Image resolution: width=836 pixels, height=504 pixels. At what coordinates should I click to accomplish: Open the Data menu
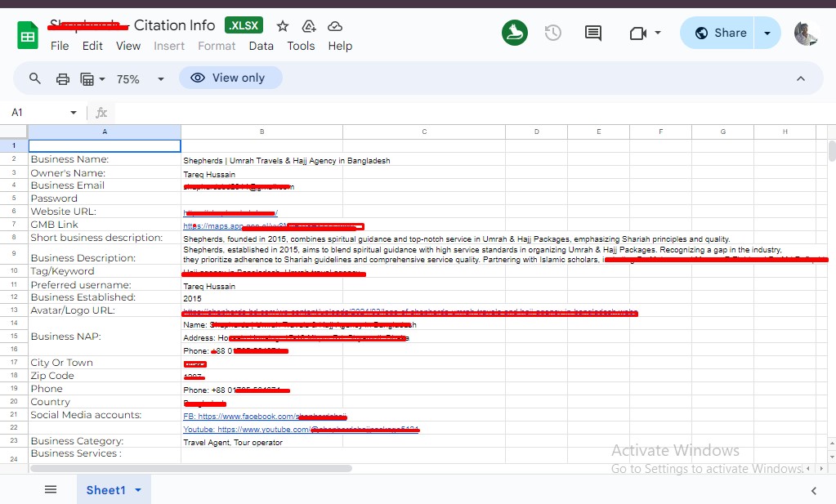pos(261,46)
